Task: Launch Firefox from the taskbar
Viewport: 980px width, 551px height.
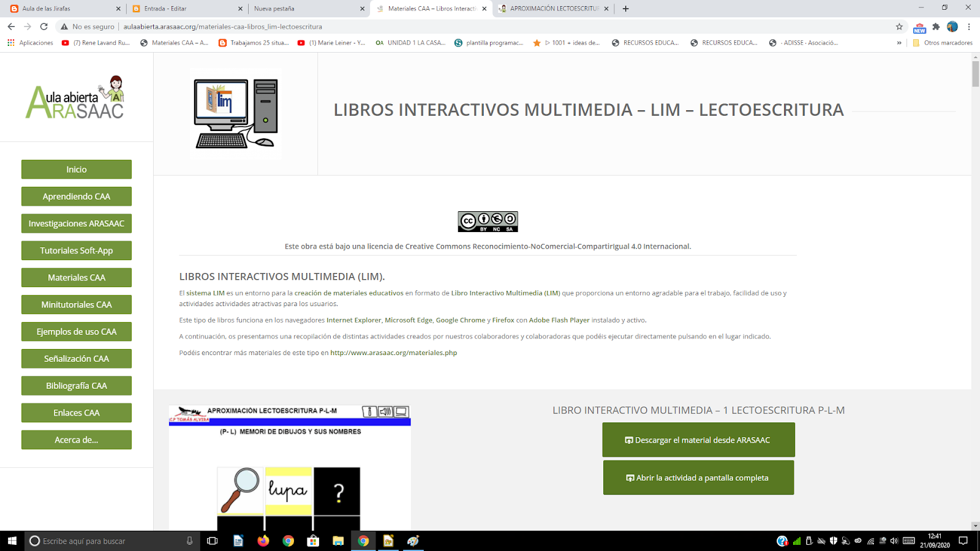Action: (263, 541)
